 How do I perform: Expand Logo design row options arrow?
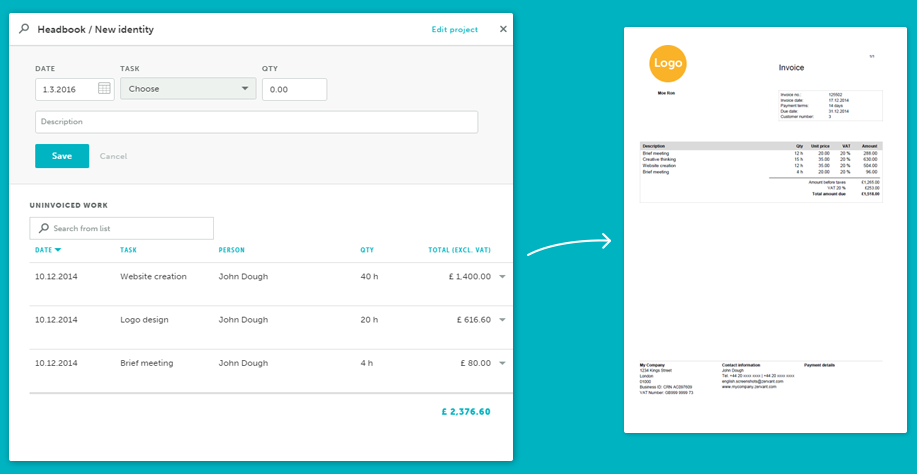(x=502, y=320)
